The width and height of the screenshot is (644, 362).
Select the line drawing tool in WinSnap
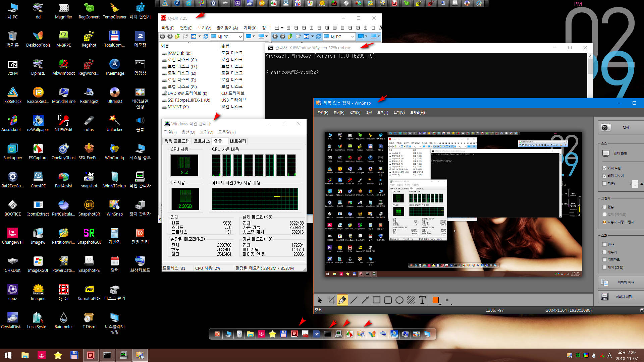pyautogui.click(x=354, y=300)
